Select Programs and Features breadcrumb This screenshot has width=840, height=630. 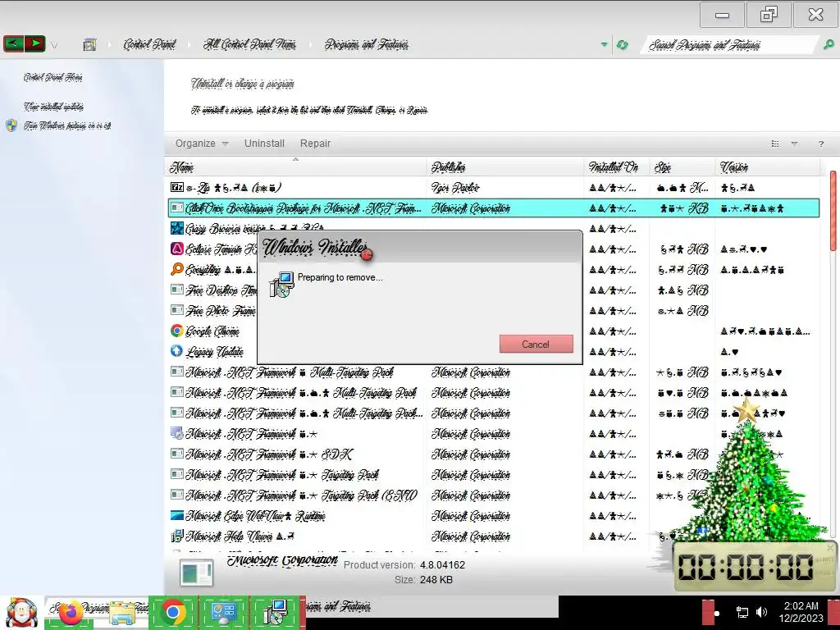(367, 44)
